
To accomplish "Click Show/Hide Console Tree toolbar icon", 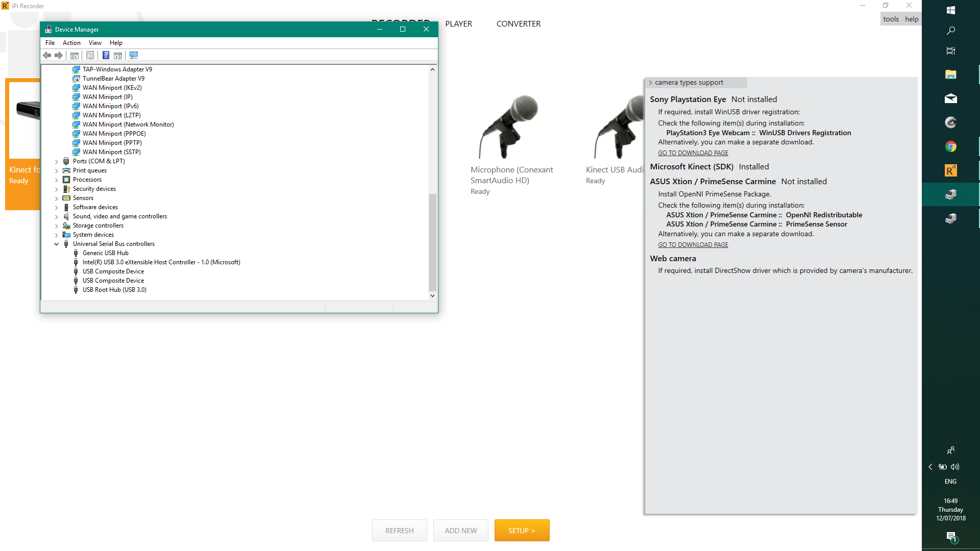I will pos(75,55).
